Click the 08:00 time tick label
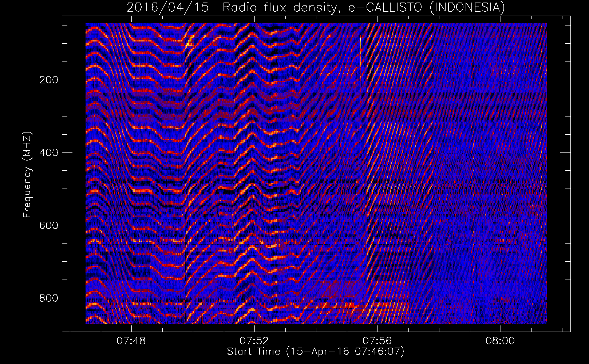Viewport: 589px width, 364px height. 500,341
